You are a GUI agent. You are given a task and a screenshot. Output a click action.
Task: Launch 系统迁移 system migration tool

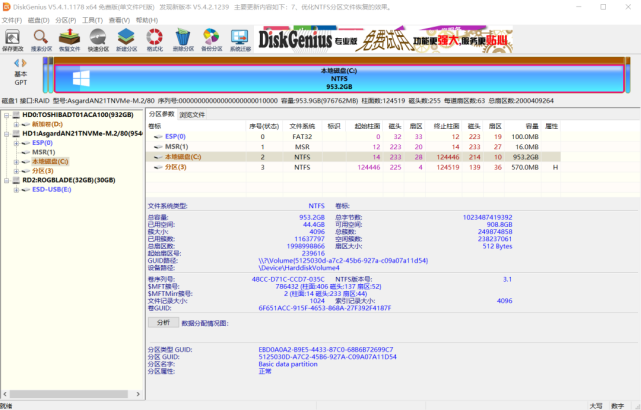240,40
